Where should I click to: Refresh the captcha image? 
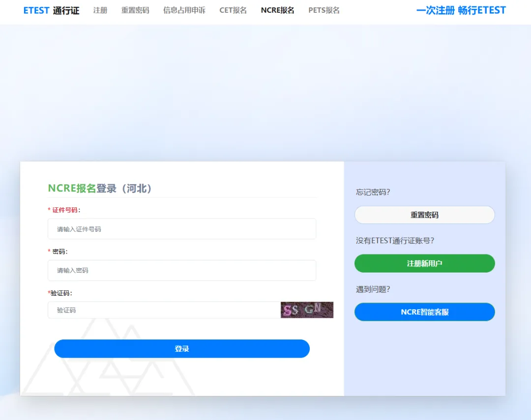(307, 310)
